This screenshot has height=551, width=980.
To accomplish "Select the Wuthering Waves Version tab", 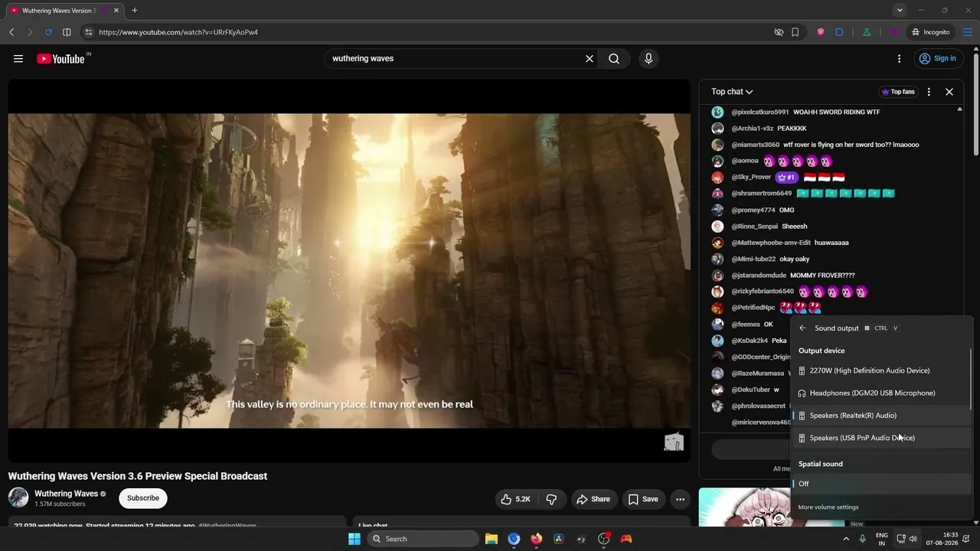I will [x=64, y=11].
